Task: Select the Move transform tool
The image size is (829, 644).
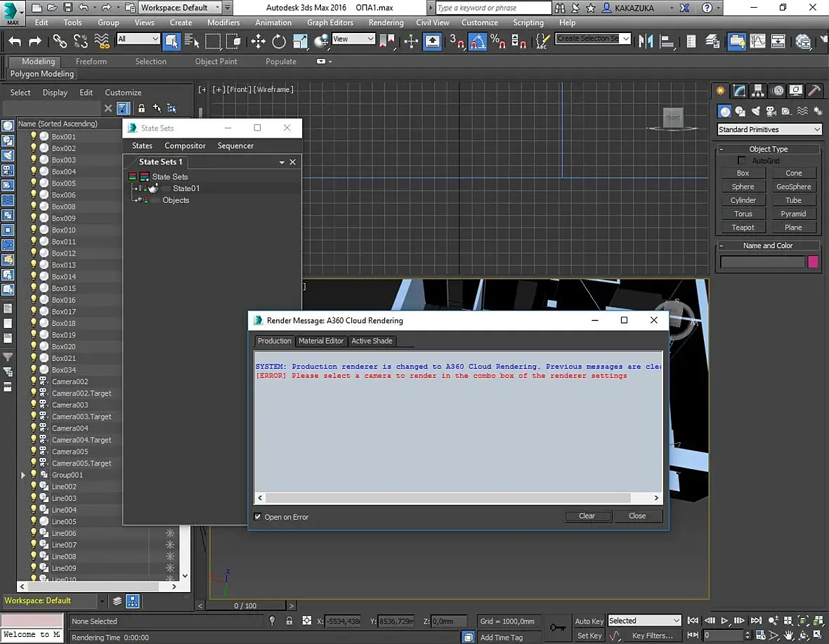Action: tap(258, 41)
